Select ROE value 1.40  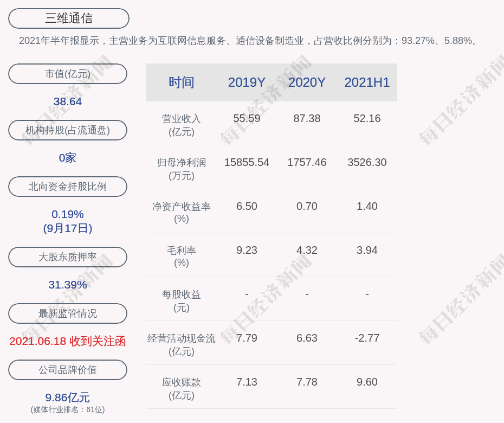click(x=367, y=206)
